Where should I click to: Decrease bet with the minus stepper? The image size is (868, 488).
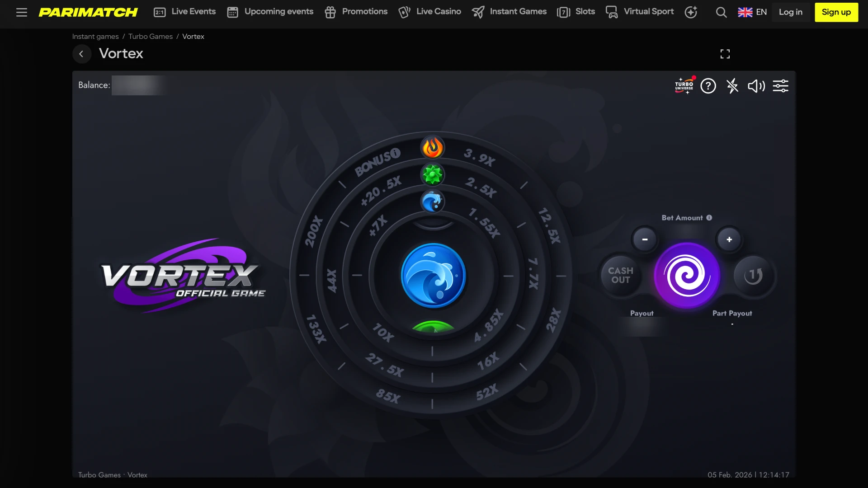coord(645,239)
